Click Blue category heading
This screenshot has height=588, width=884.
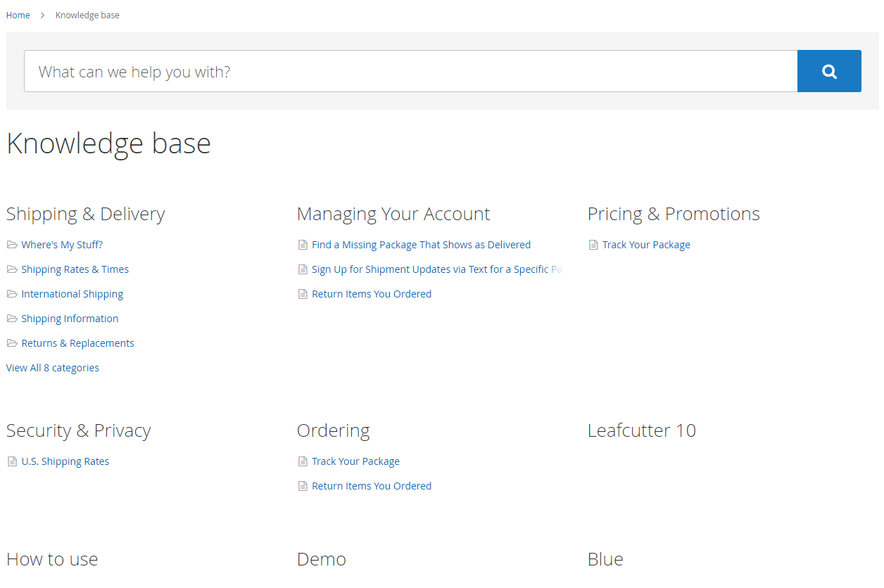(x=605, y=559)
